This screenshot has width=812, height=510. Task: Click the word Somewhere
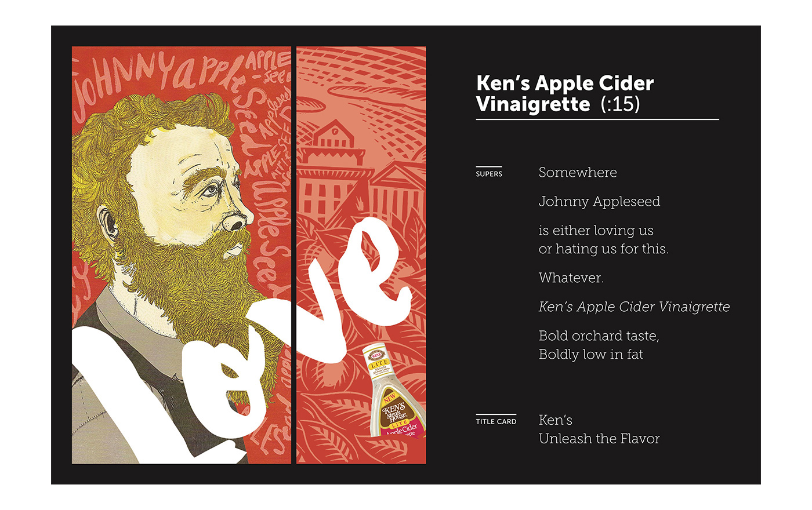tap(578, 173)
